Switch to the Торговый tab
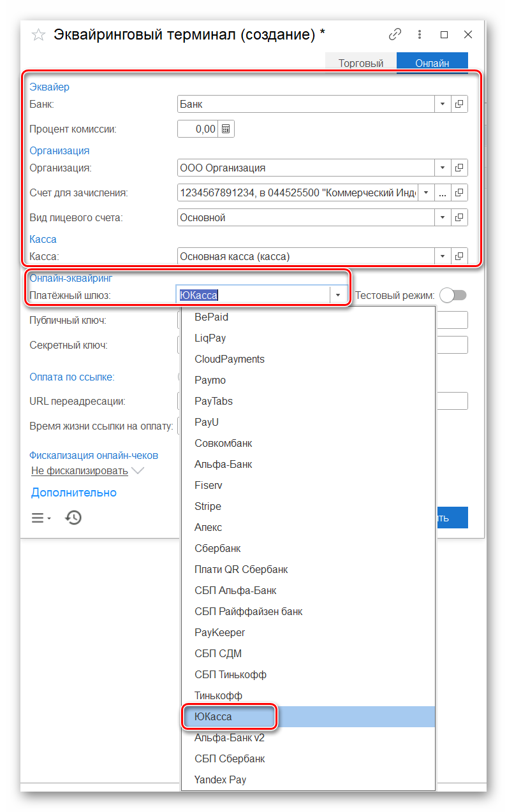 tap(361, 63)
